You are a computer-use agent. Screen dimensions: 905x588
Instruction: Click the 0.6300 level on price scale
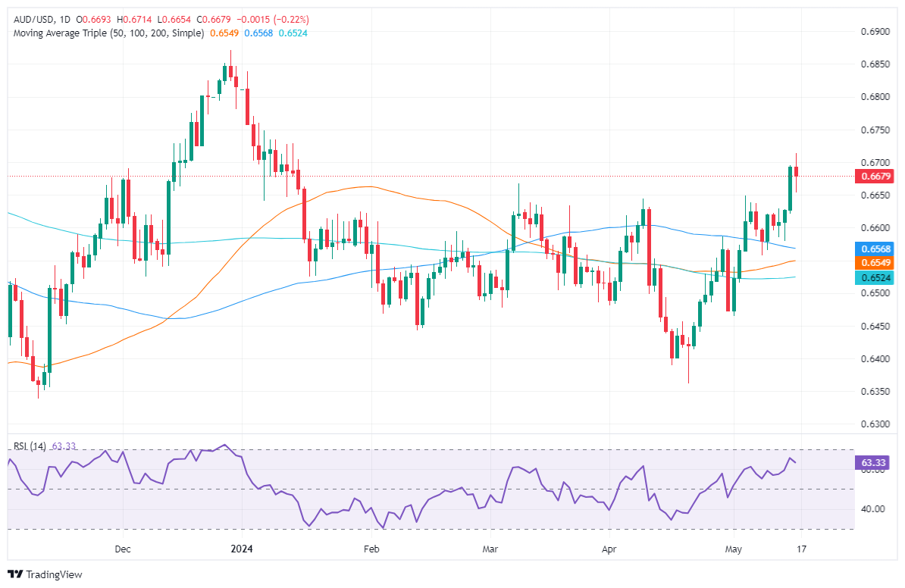872,424
